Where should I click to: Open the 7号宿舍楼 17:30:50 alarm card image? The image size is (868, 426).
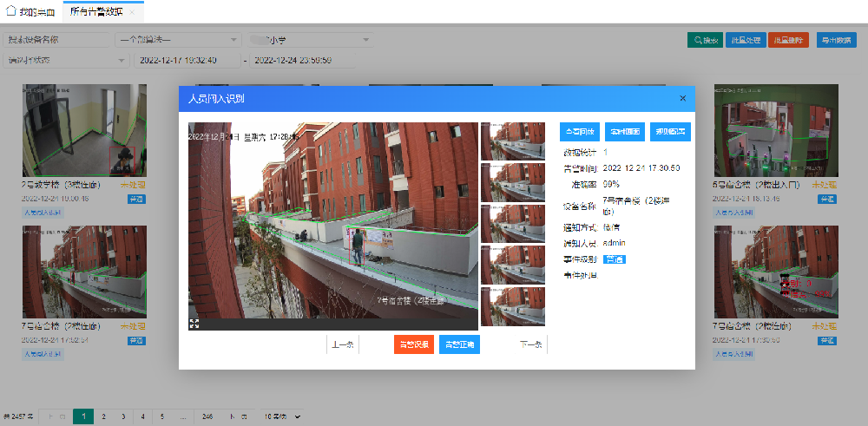[x=776, y=272]
